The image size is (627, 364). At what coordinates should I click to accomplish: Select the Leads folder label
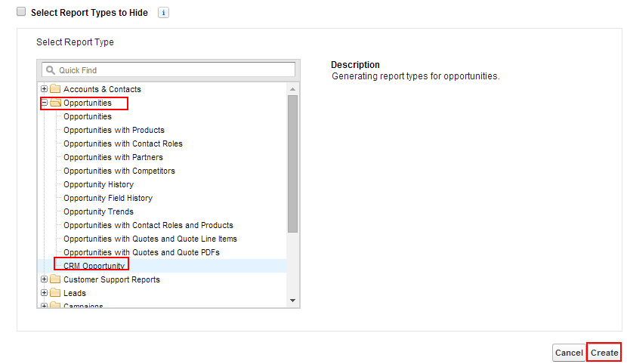75,293
